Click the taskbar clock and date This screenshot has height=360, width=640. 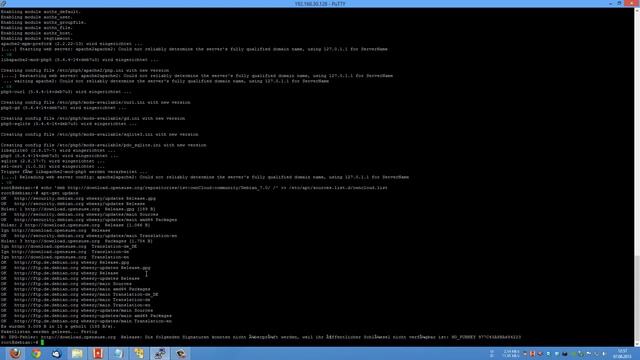[622, 354]
